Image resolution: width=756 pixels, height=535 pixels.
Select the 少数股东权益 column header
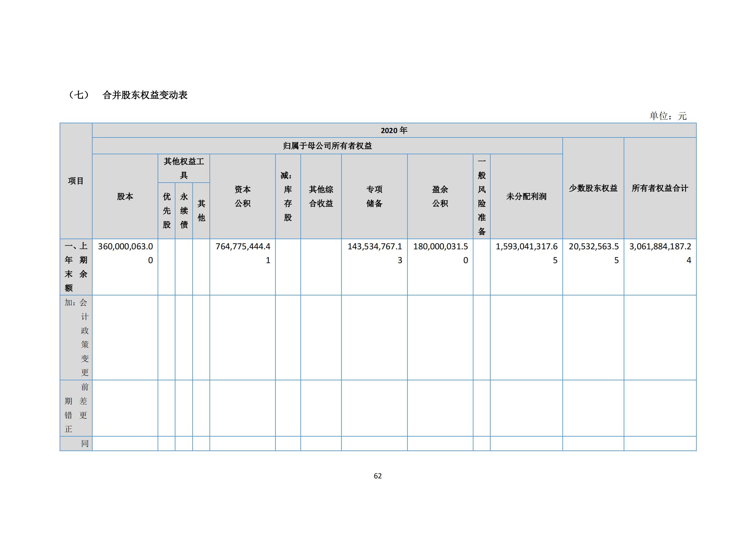[x=593, y=188]
